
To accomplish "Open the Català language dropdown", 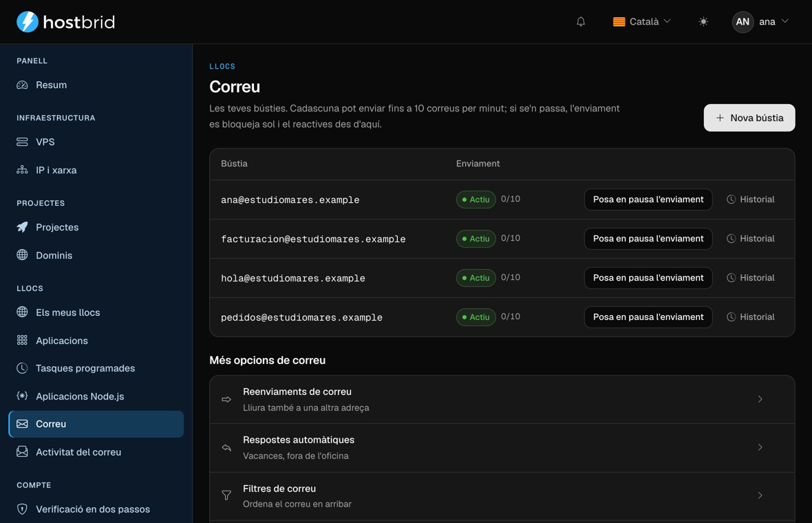I will coord(641,22).
